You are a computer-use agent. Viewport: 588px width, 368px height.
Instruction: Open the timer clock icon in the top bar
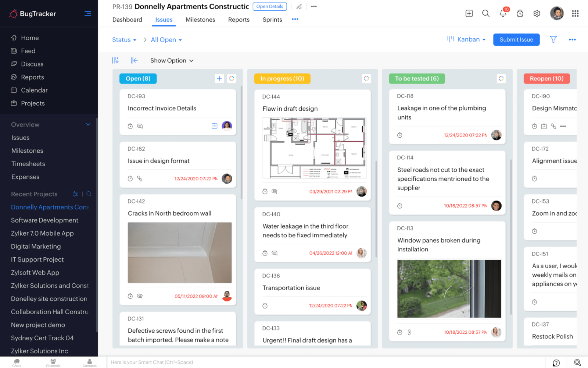520,13
